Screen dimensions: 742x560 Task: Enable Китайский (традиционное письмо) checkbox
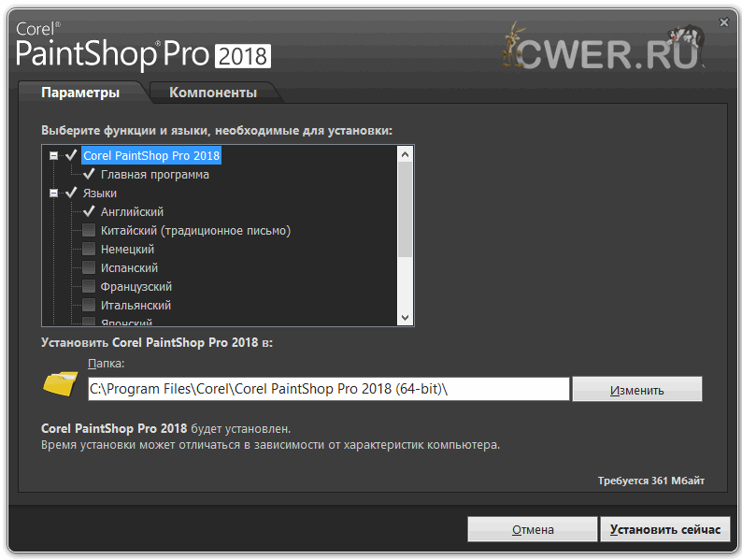point(89,230)
